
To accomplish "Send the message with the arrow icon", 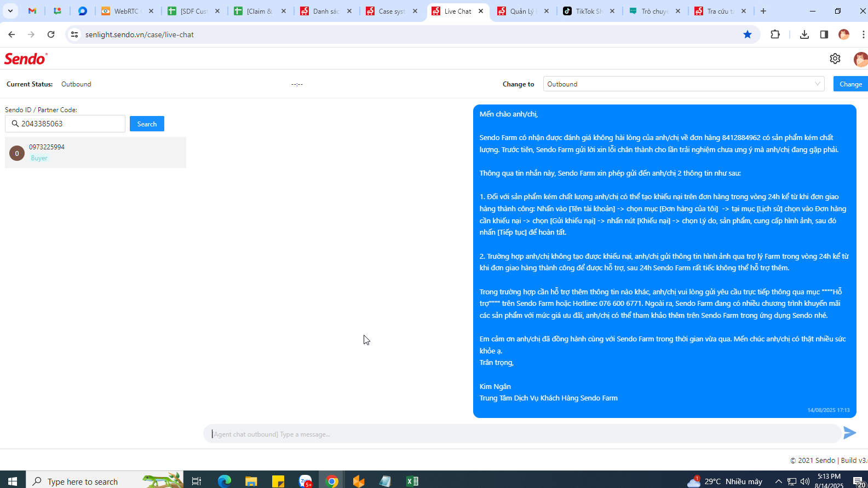I will (x=849, y=433).
